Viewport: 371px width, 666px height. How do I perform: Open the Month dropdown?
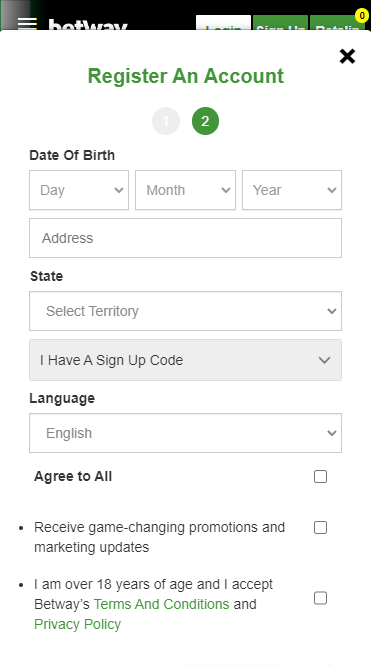pos(185,190)
